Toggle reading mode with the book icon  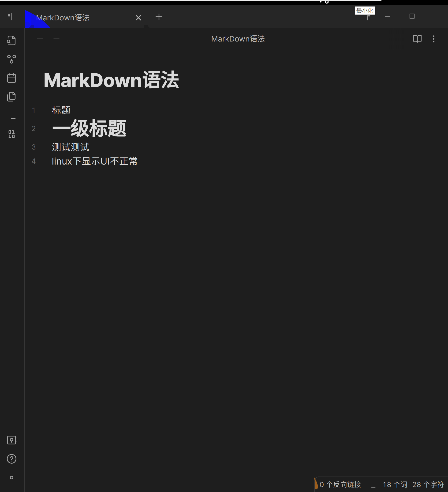417,39
